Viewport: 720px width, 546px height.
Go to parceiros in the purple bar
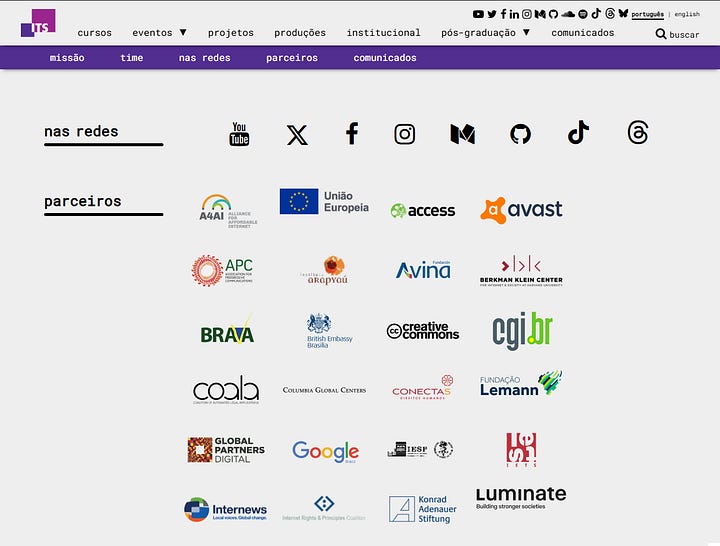pyautogui.click(x=292, y=57)
